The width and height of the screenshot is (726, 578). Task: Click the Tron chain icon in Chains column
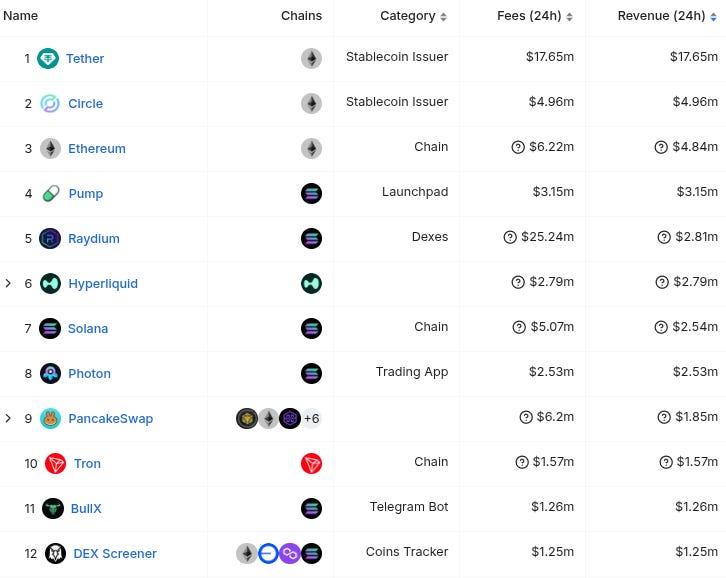[x=311, y=464]
